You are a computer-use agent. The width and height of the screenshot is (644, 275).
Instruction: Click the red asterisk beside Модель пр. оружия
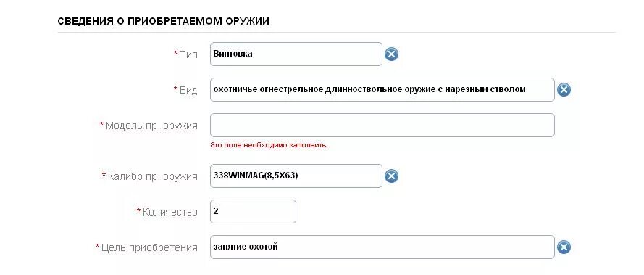coord(102,124)
